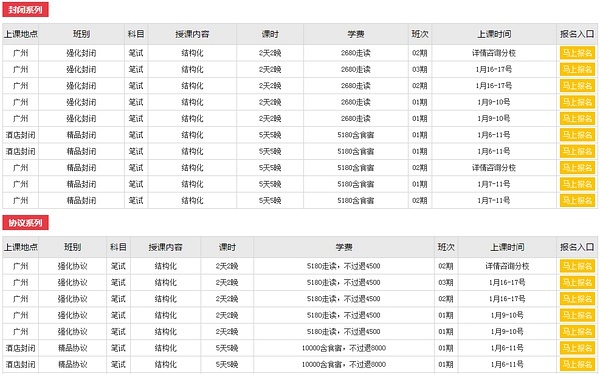Click 1月7-11号 in 精品封闭 01期 row
Viewport: 600px width, 374px height.
[494, 184]
